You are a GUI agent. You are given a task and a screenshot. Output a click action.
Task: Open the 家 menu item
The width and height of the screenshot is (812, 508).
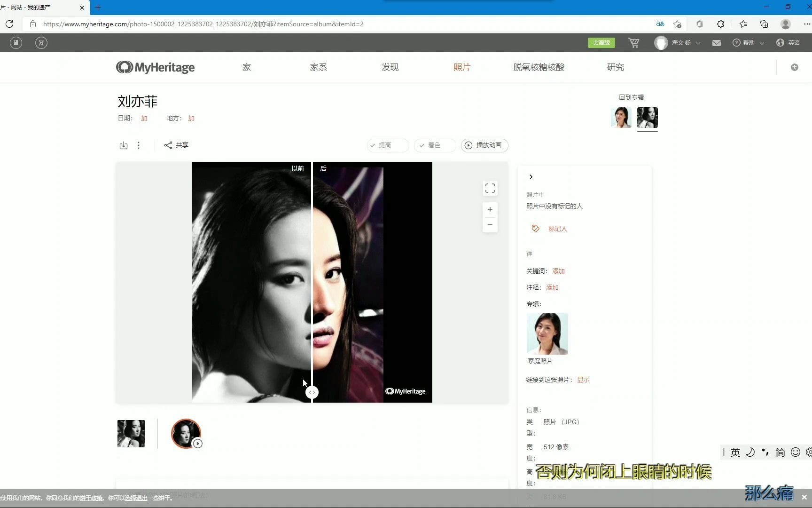(247, 67)
